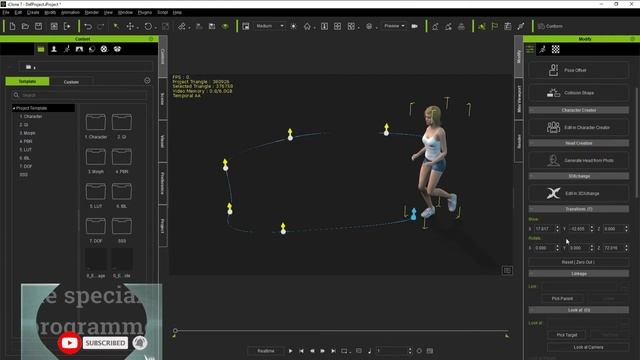The height and width of the screenshot is (360, 640).
Task: Play the animation with the play button
Action: 290,351
